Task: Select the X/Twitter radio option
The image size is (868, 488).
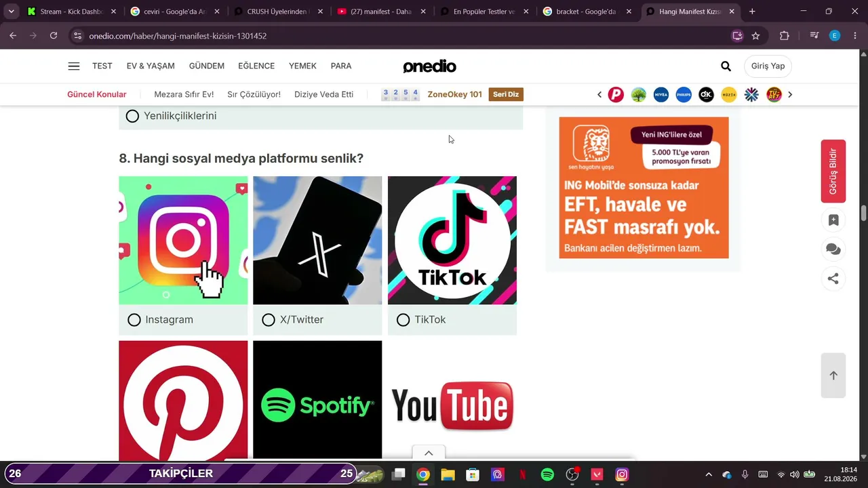Action: [x=269, y=320]
